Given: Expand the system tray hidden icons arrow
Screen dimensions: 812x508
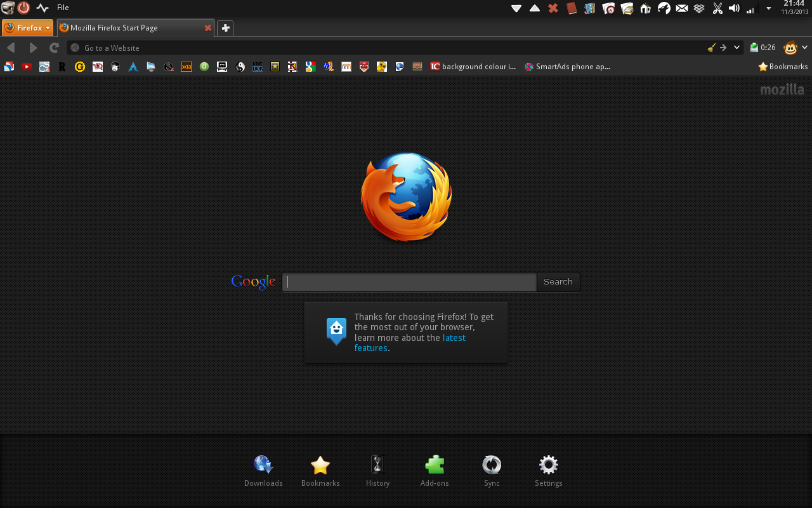Looking at the screenshot, I should [x=769, y=8].
